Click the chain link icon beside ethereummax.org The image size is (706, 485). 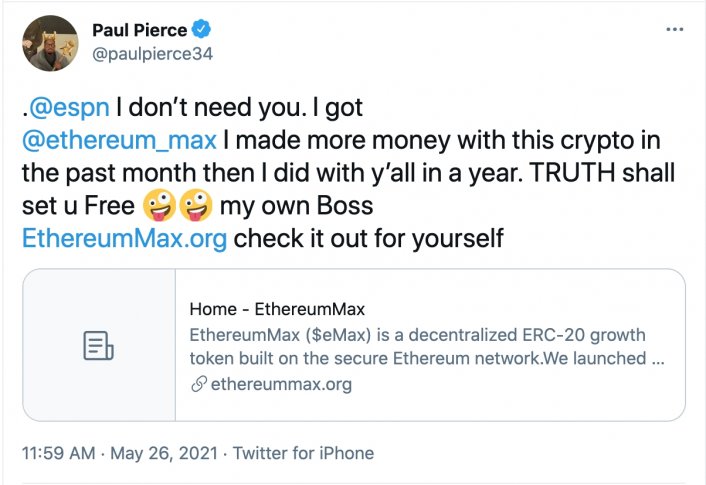(197, 384)
